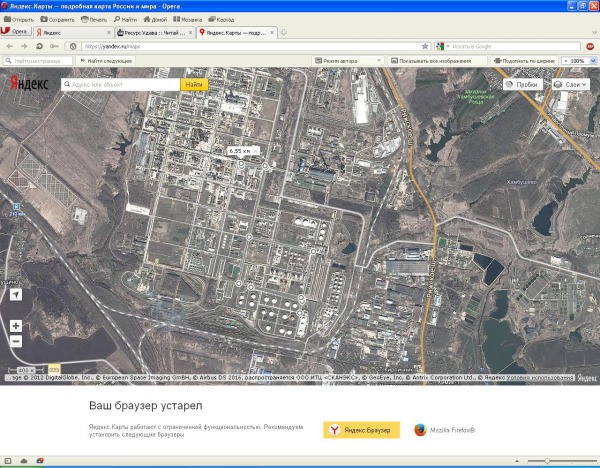Open Условия использования link
The height and width of the screenshot is (468, 600).
(x=540, y=378)
